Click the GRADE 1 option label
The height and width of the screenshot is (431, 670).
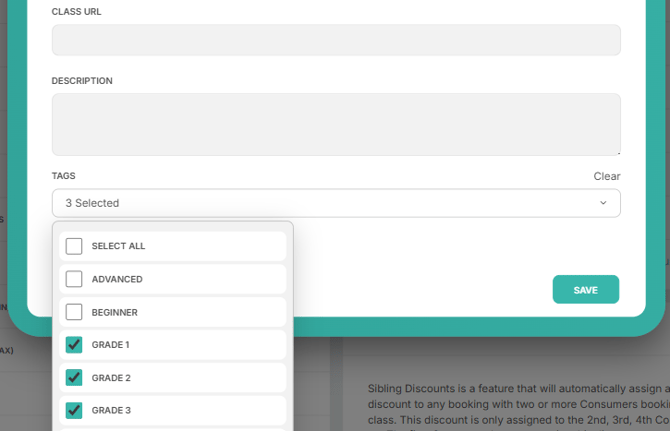(x=112, y=345)
